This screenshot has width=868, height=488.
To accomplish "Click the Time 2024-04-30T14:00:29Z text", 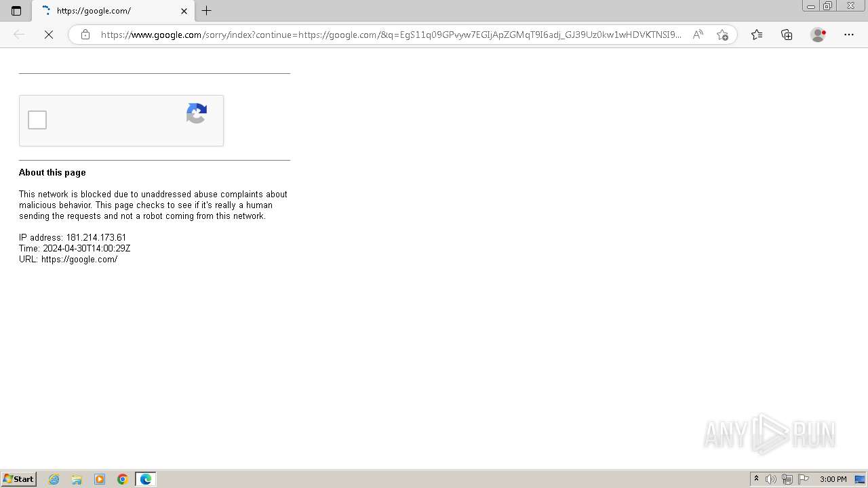I will [x=75, y=248].
